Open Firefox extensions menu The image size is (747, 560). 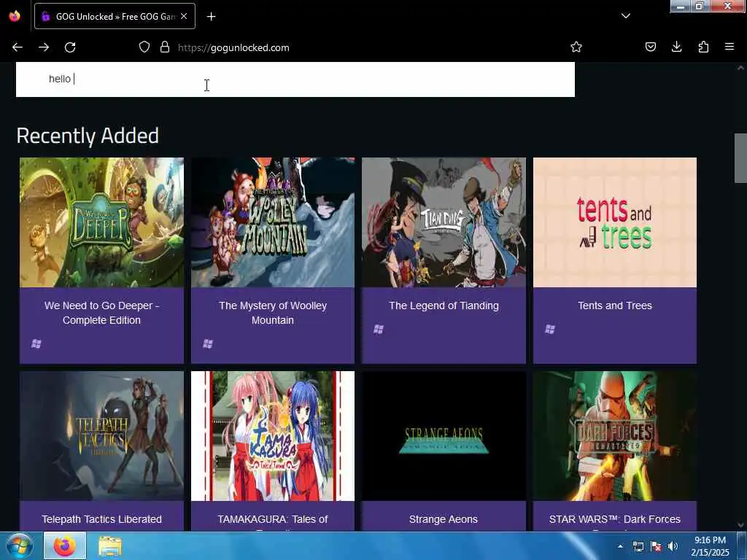tap(703, 47)
